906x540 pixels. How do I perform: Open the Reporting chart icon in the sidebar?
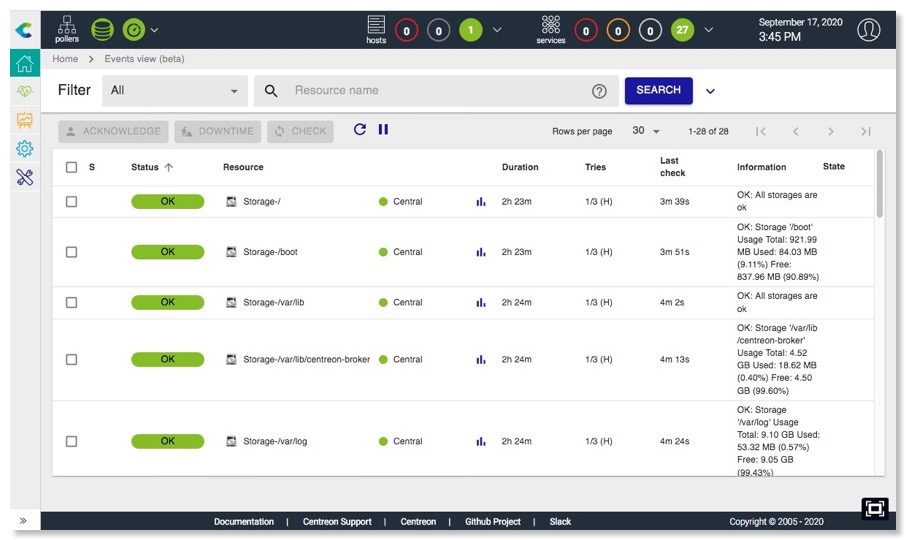[25, 120]
